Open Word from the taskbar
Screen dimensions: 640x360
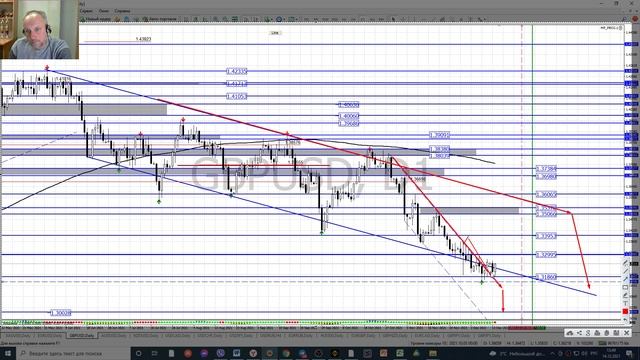point(236,353)
